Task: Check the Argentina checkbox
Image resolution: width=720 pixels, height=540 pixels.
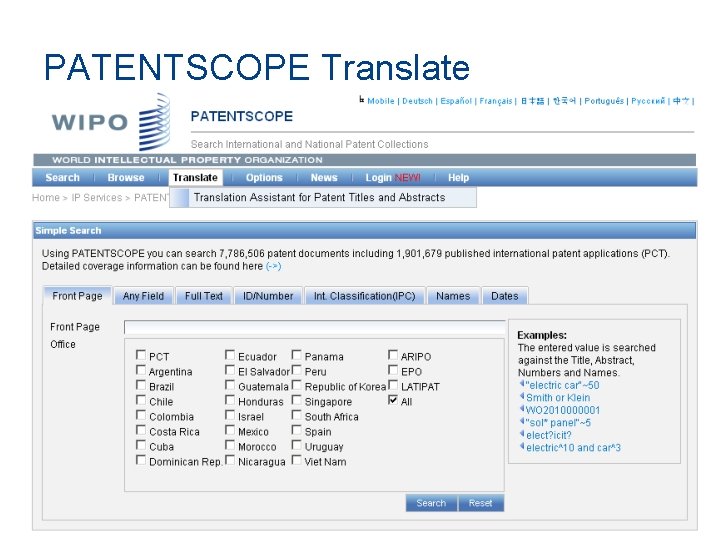Action: coord(141,370)
